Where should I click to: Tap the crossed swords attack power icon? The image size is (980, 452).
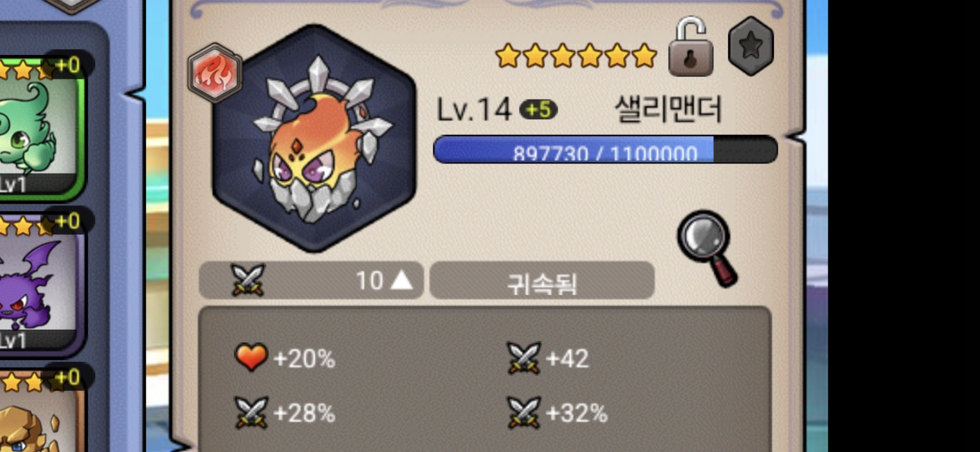pos(248,280)
